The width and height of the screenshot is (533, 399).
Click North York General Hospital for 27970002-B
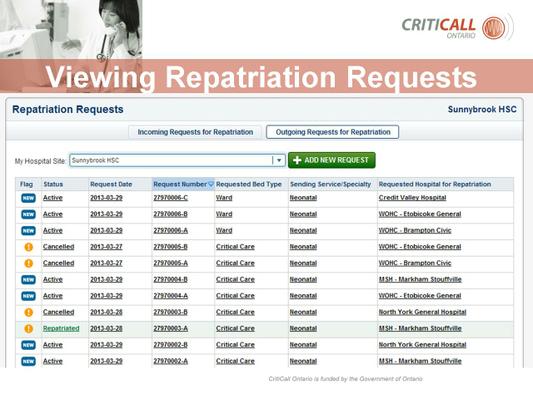(423, 345)
